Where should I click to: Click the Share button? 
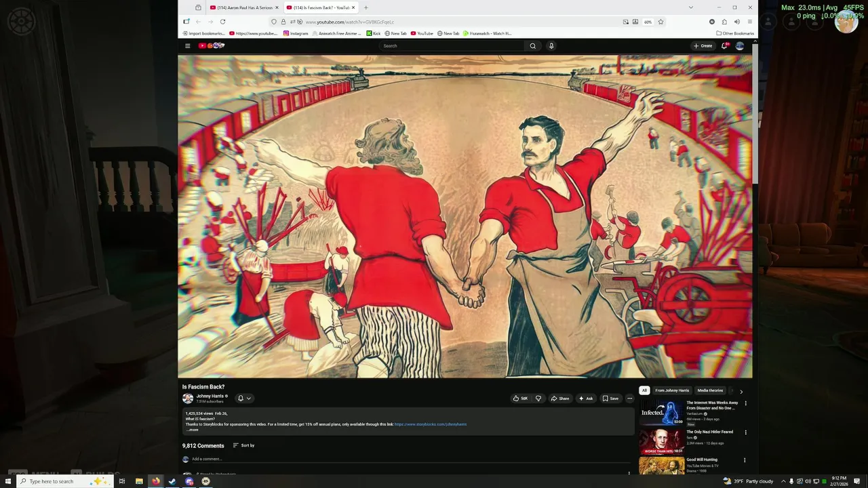(x=560, y=399)
